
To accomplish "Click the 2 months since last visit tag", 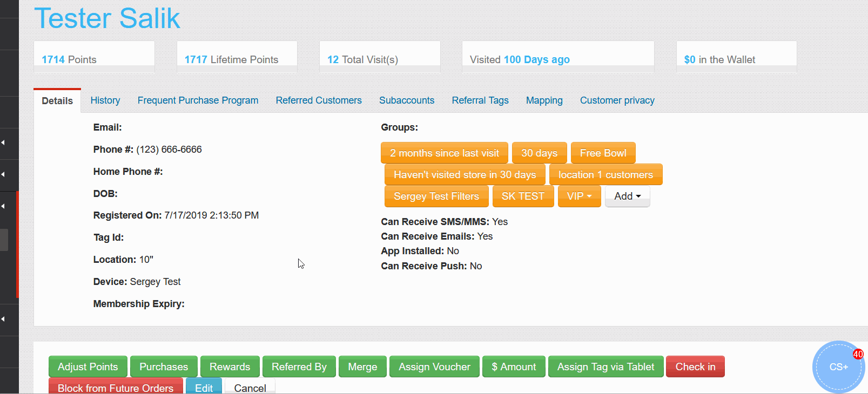I will tap(445, 153).
